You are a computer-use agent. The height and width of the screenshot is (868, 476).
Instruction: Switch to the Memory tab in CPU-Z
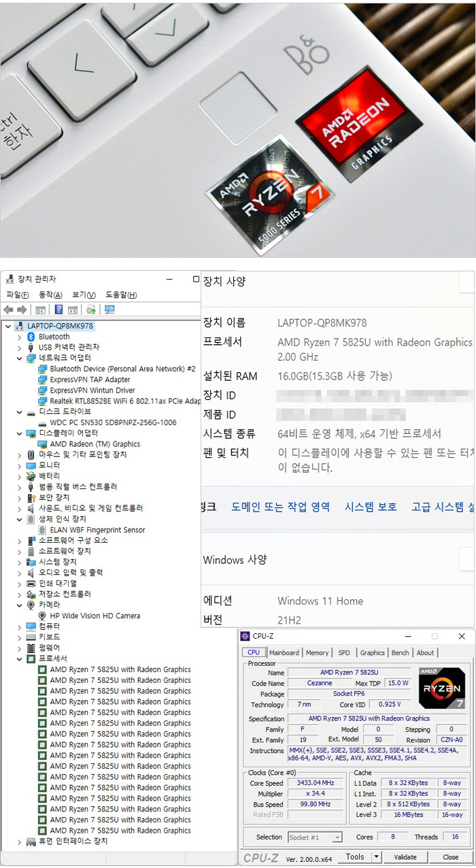click(x=317, y=652)
